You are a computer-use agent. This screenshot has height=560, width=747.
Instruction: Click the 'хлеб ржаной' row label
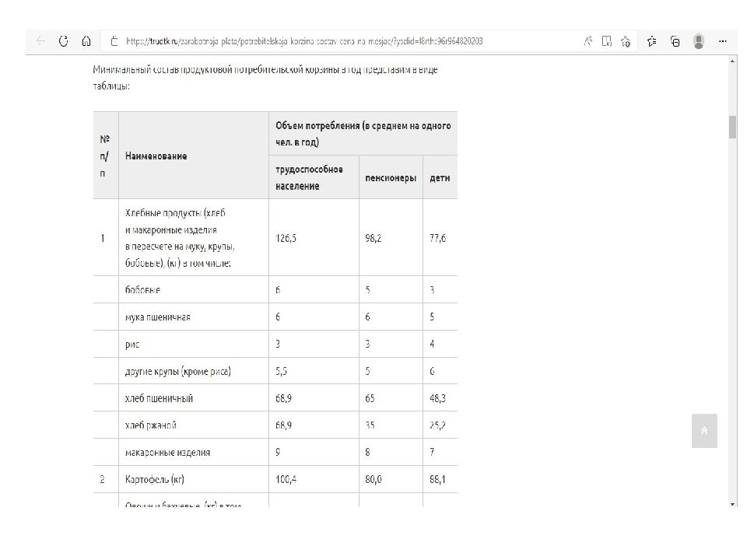(150, 425)
